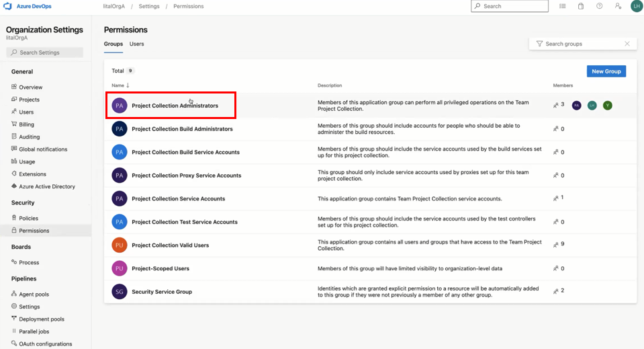
Task: Clear the Search groups filter with X
Action: 627,44
